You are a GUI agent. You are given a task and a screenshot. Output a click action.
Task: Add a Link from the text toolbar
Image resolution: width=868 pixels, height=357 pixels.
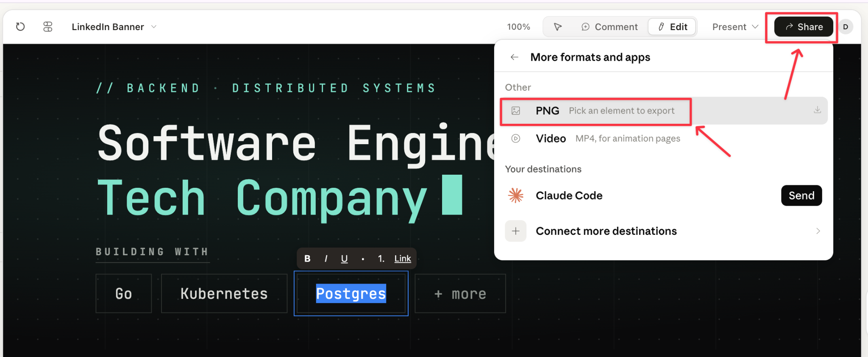pyautogui.click(x=403, y=259)
